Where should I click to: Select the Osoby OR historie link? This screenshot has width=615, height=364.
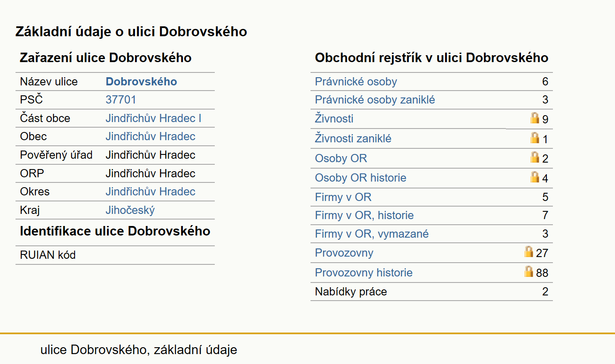[361, 178]
